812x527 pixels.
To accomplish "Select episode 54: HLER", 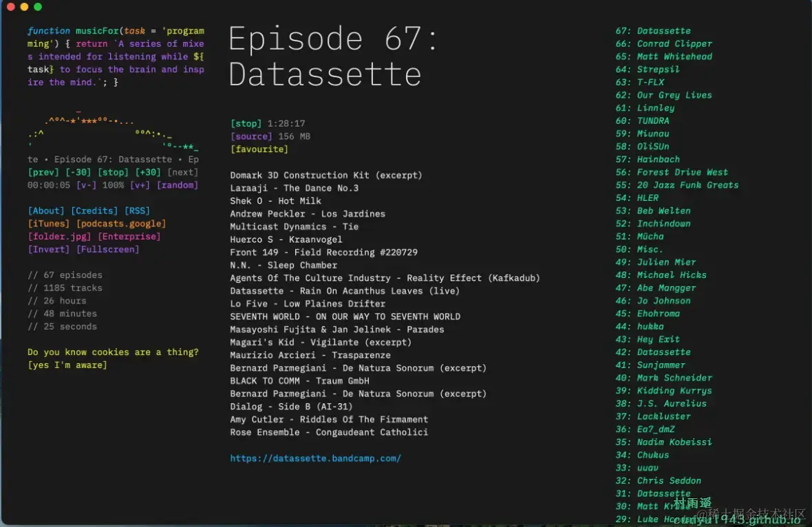I will [x=637, y=197].
